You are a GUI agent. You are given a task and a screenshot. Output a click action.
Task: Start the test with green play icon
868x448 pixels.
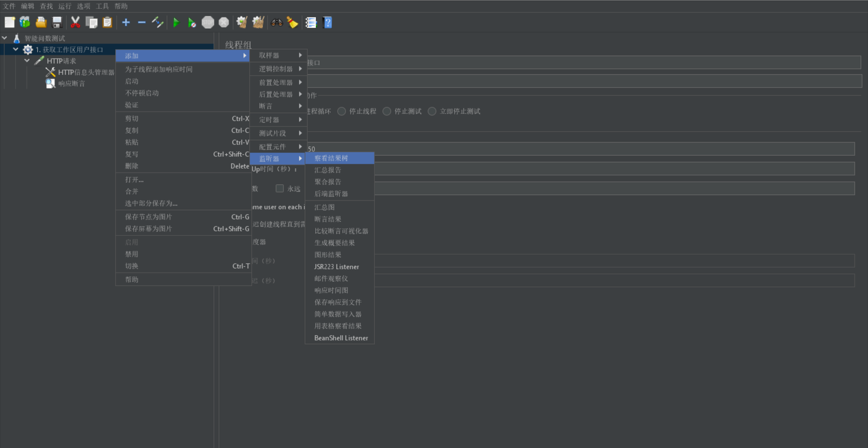[176, 22]
